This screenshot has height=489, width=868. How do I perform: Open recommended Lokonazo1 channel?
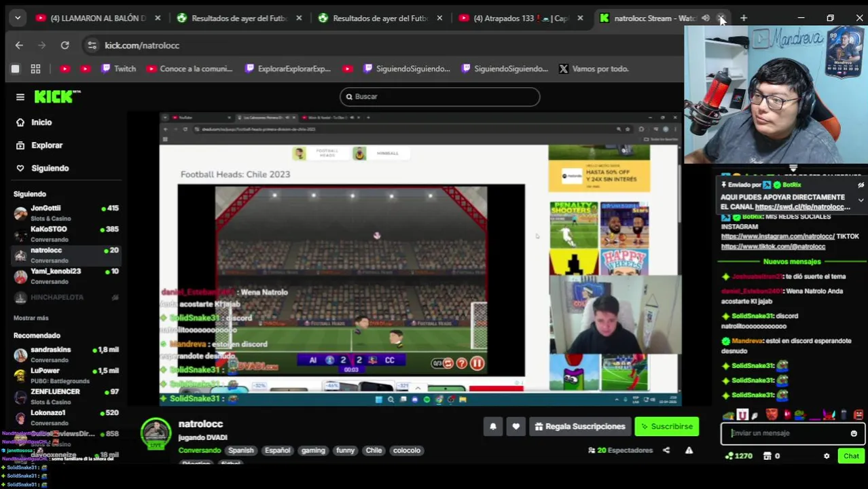pyautogui.click(x=66, y=418)
